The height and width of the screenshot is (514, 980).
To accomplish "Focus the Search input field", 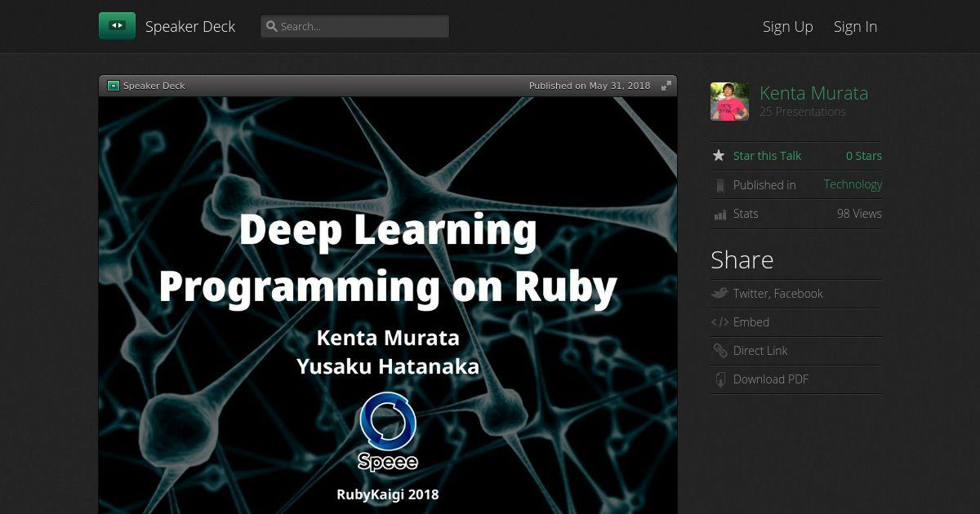I will coord(354,26).
